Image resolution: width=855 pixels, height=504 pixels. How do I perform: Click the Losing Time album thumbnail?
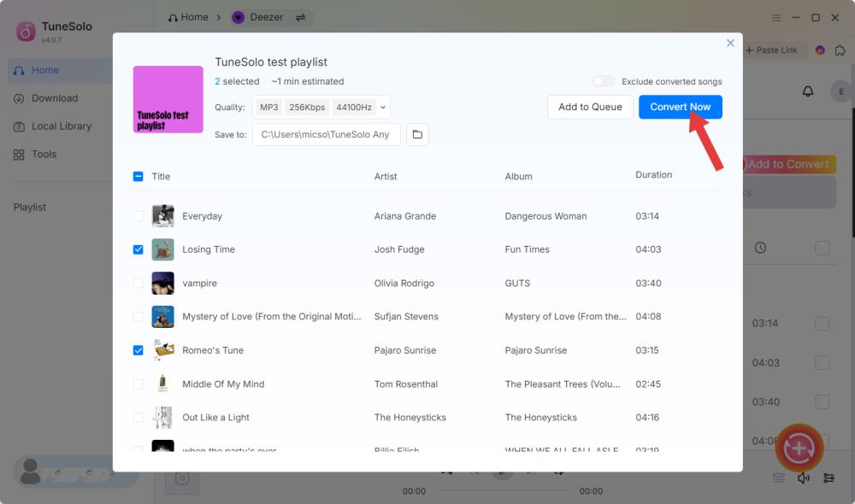point(162,249)
